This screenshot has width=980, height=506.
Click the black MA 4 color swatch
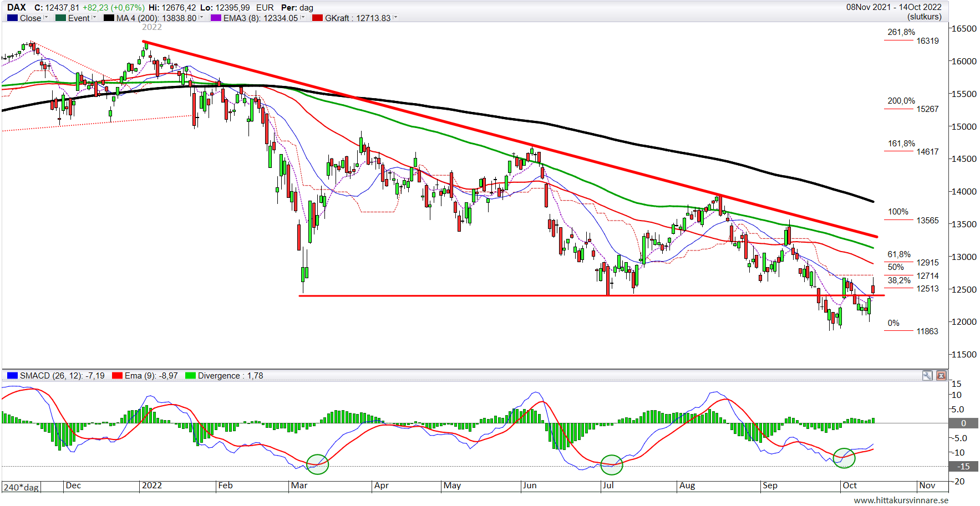[x=109, y=18]
